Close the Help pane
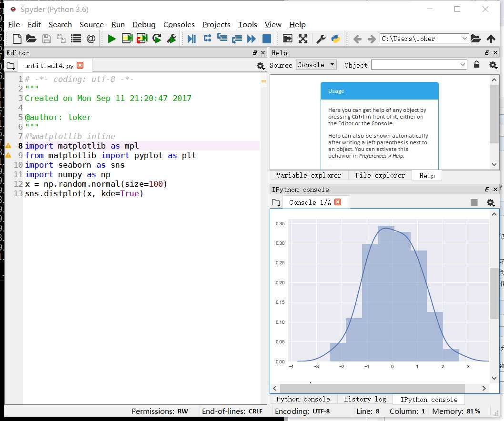504x421 pixels. [495, 53]
